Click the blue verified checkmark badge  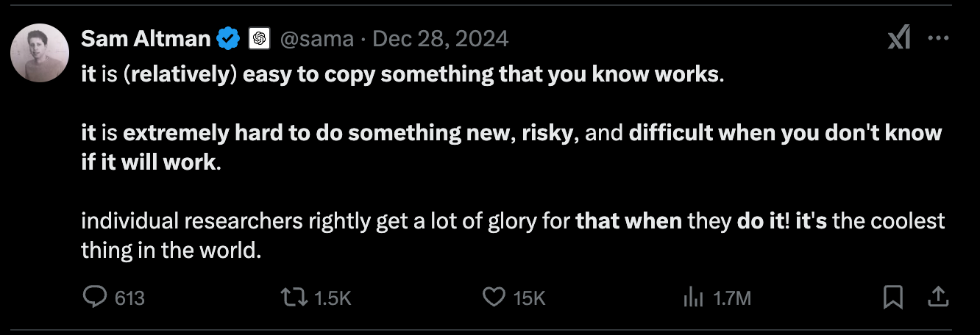[228, 39]
